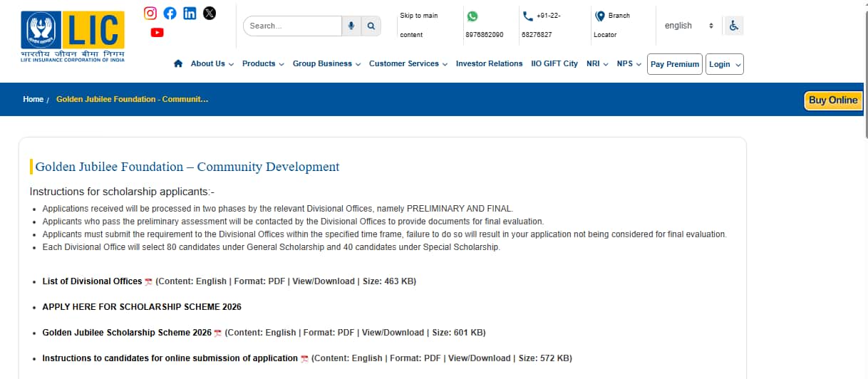This screenshot has width=868, height=379.
Task: Open LIC Instagram page icon
Action: (x=150, y=13)
